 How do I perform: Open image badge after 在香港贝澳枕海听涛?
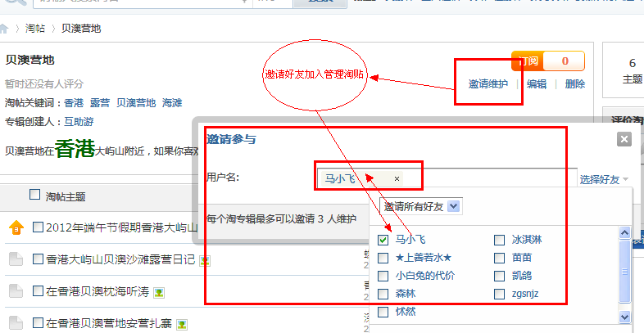click(x=159, y=293)
